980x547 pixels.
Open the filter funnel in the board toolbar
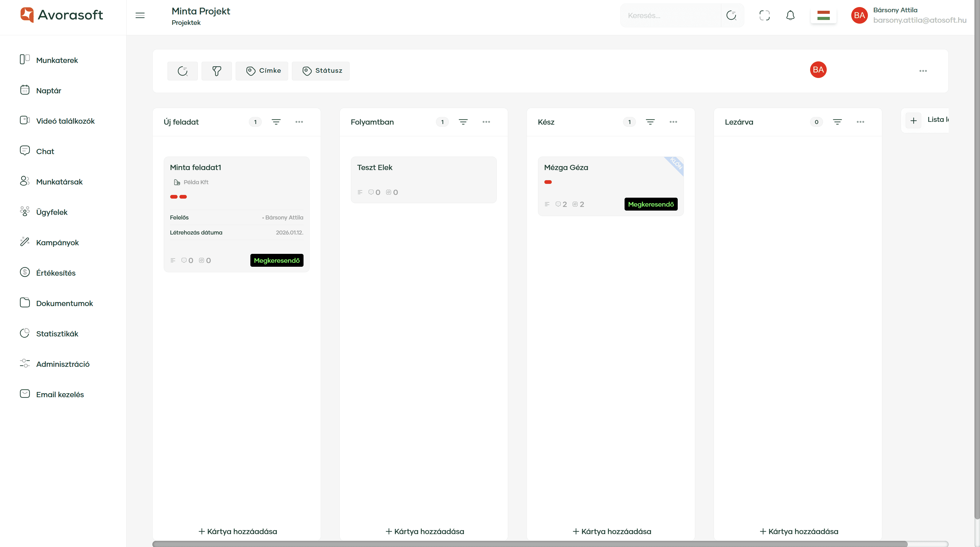coord(217,71)
